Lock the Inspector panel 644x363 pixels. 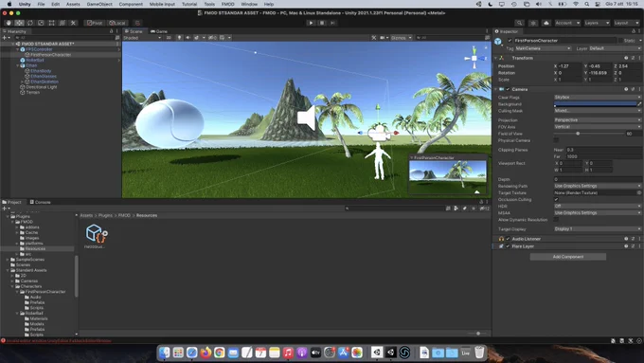click(633, 31)
